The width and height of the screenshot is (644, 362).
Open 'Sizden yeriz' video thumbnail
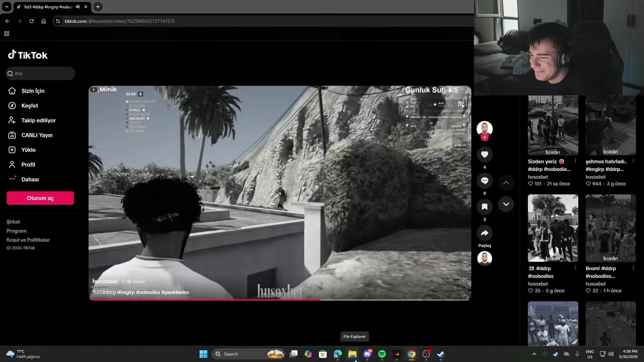click(553, 125)
